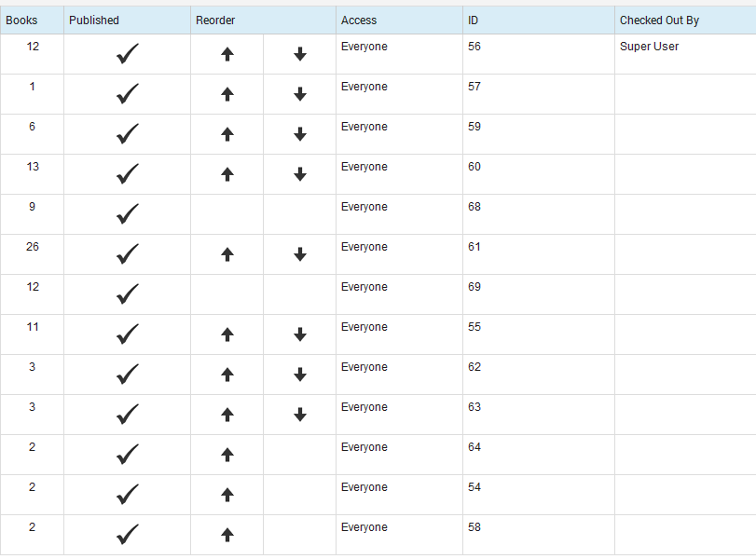Sort table by ID column header

tap(473, 20)
